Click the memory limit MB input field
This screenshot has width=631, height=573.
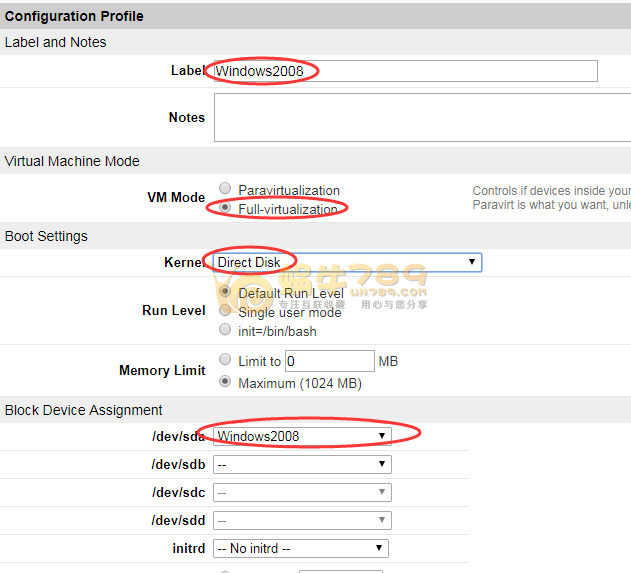[x=330, y=361]
